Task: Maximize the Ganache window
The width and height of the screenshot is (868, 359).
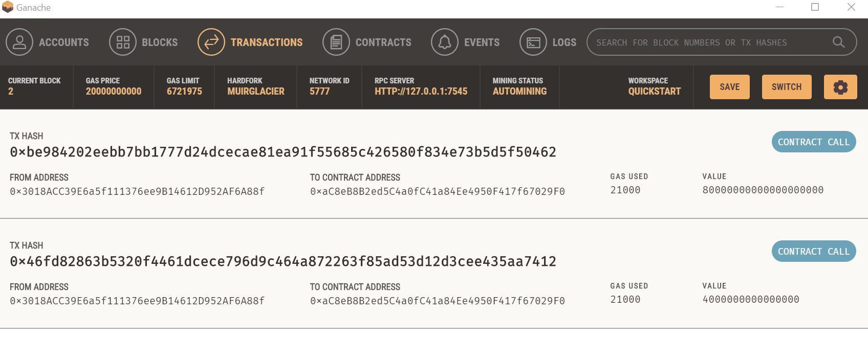Action: [x=815, y=7]
